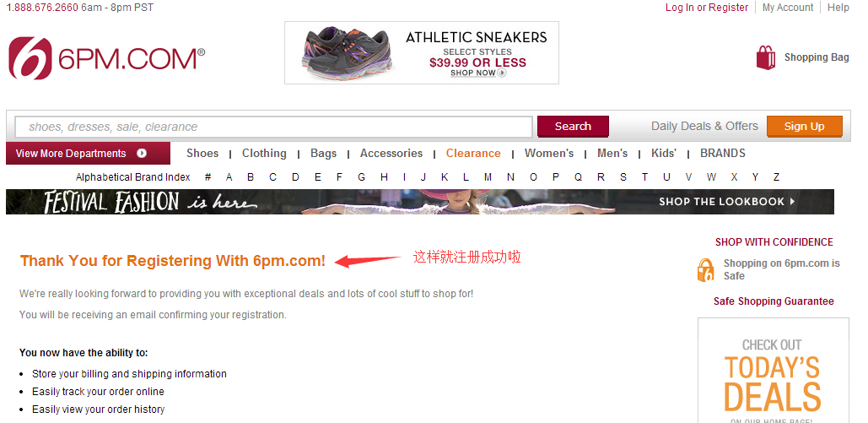Open Safe Shopping Guarantee link
The width and height of the screenshot is (868, 423).
tap(774, 301)
